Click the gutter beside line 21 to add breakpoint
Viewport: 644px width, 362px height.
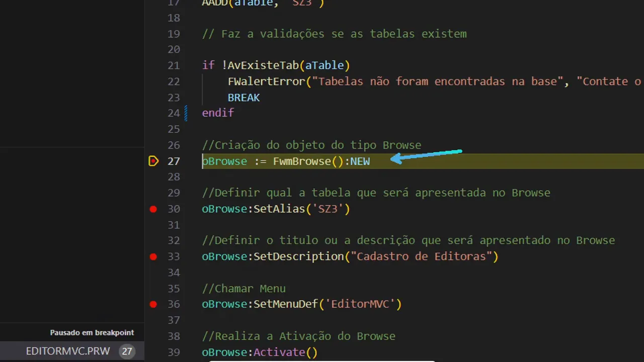click(x=153, y=65)
